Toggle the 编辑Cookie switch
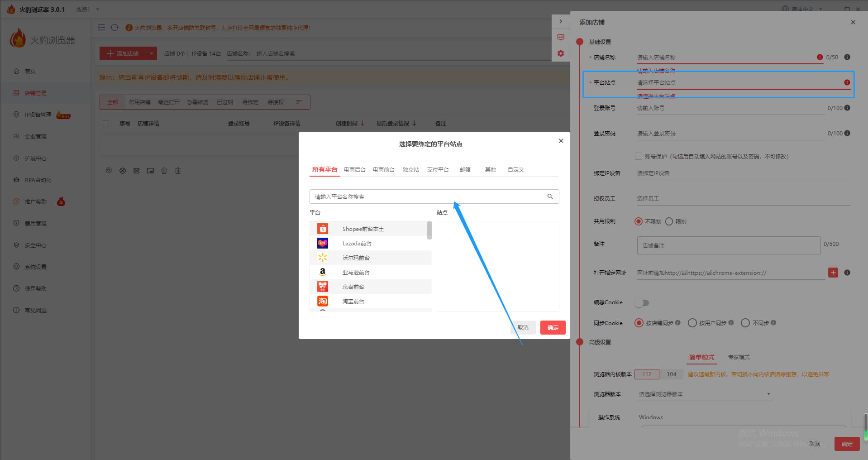The width and height of the screenshot is (868, 460). [x=641, y=302]
